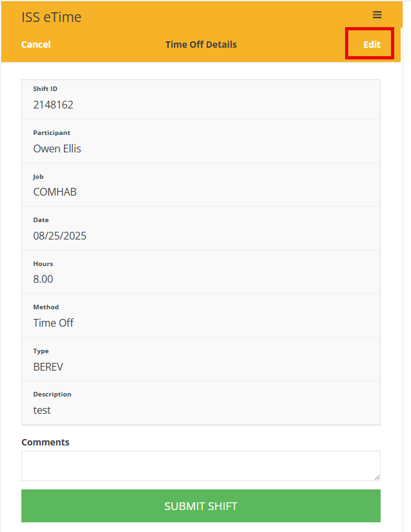Open the hamburger menu icon
411x532 pixels.
click(377, 15)
